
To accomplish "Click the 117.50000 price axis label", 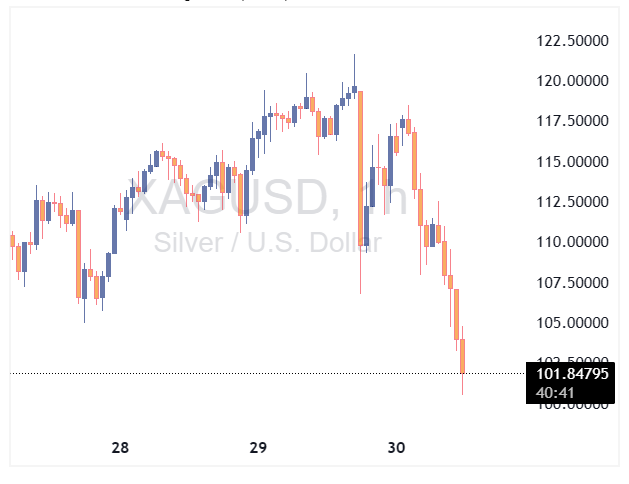I will click(567, 121).
